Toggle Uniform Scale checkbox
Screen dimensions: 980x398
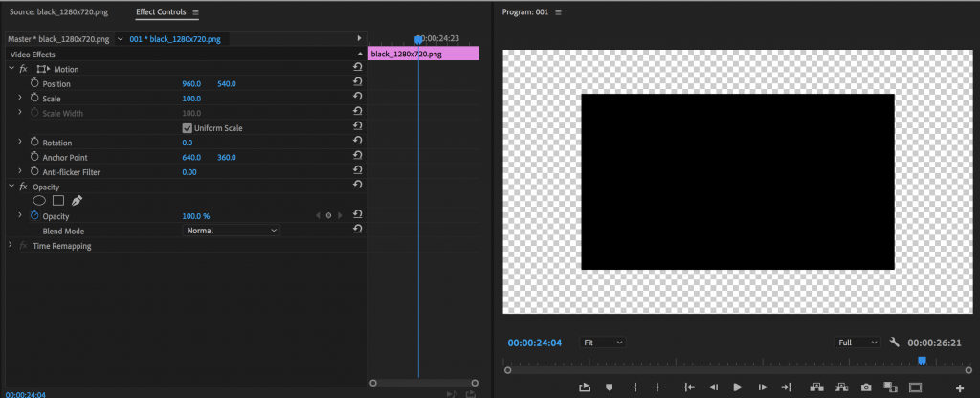coord(187,128)
